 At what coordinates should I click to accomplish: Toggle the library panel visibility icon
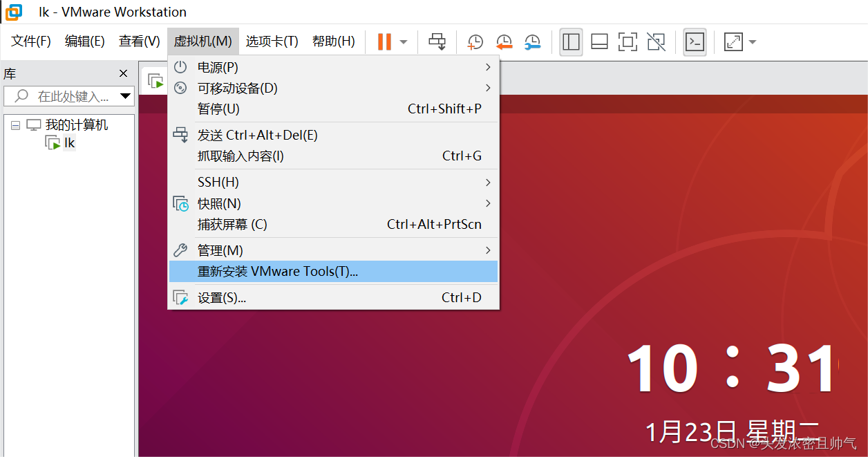(x=571, y=42)
